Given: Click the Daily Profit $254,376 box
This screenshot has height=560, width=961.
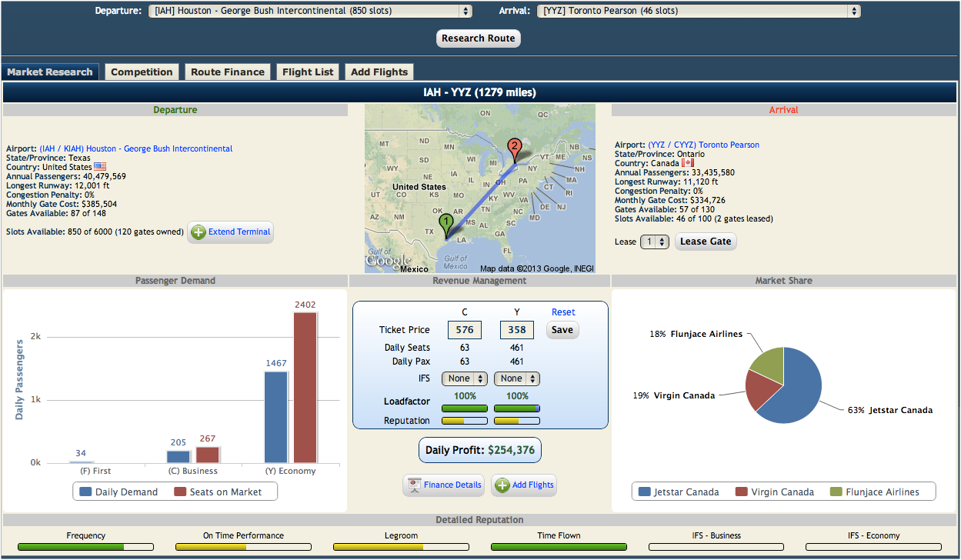Looking at the screenshot, I should 479,450.
